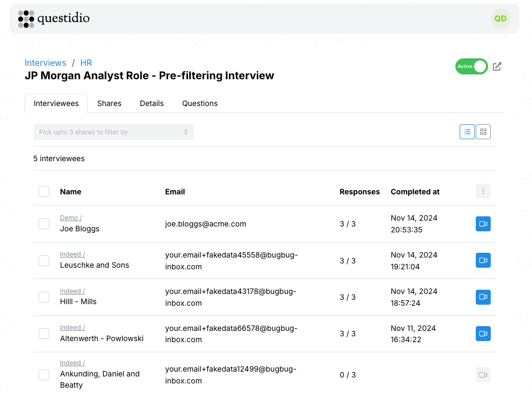Go to HR breadcrumb link
The height and width of the screenshot is (400, 532).
point(86,63)
